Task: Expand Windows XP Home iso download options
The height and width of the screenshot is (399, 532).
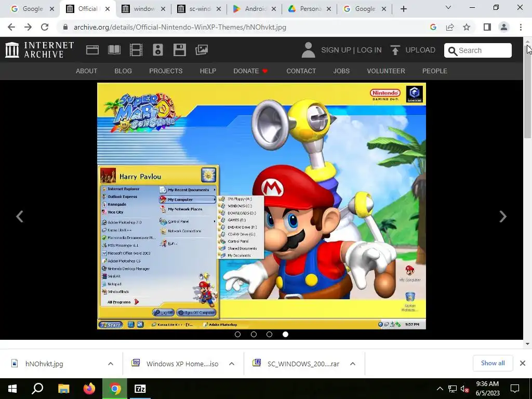Action: [231, 364]
